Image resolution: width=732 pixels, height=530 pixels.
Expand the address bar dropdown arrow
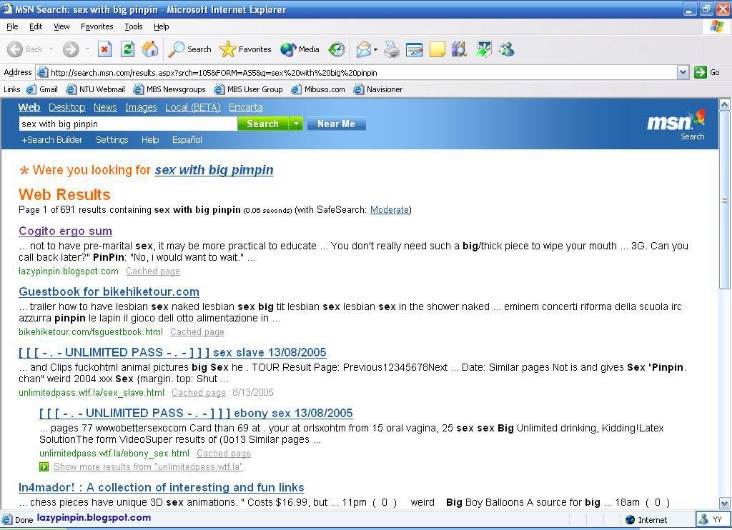(683, 72)
